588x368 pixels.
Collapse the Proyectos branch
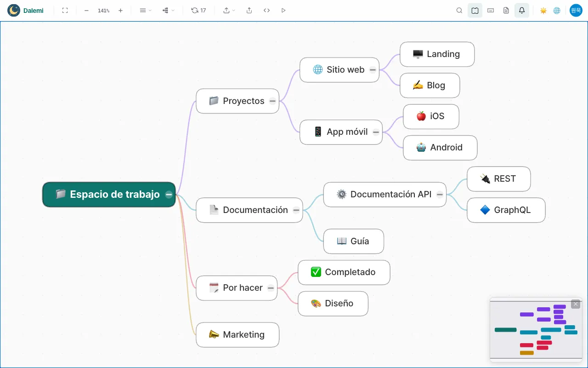click(x=273, y=101)
